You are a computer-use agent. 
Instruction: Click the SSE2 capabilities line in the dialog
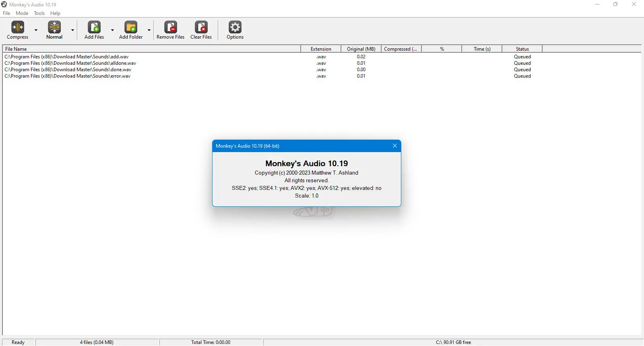307,188
